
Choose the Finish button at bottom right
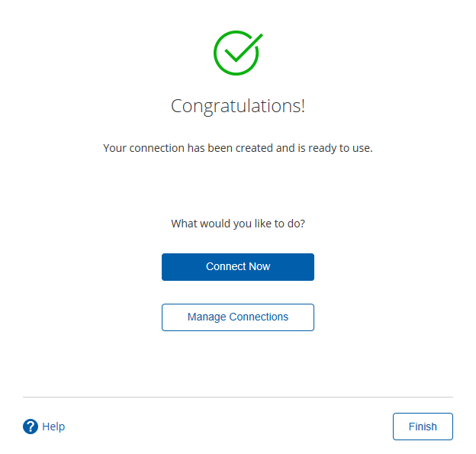423,427
